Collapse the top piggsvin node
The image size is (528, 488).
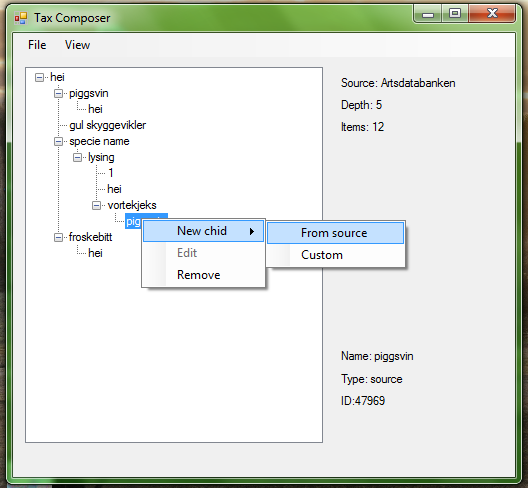[59, 93]
